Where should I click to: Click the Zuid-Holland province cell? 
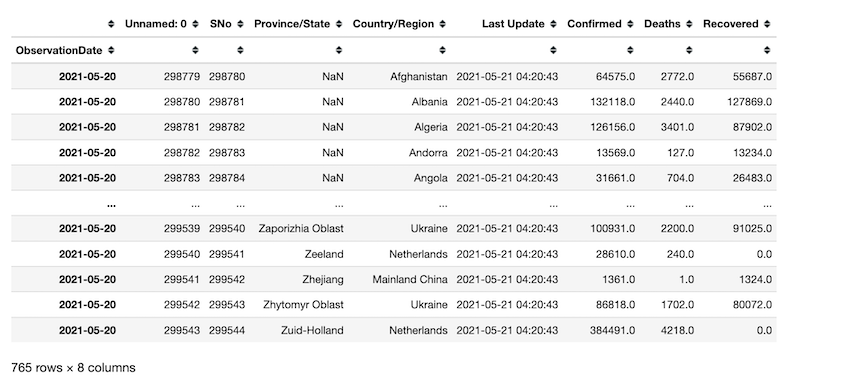[312, 330]
